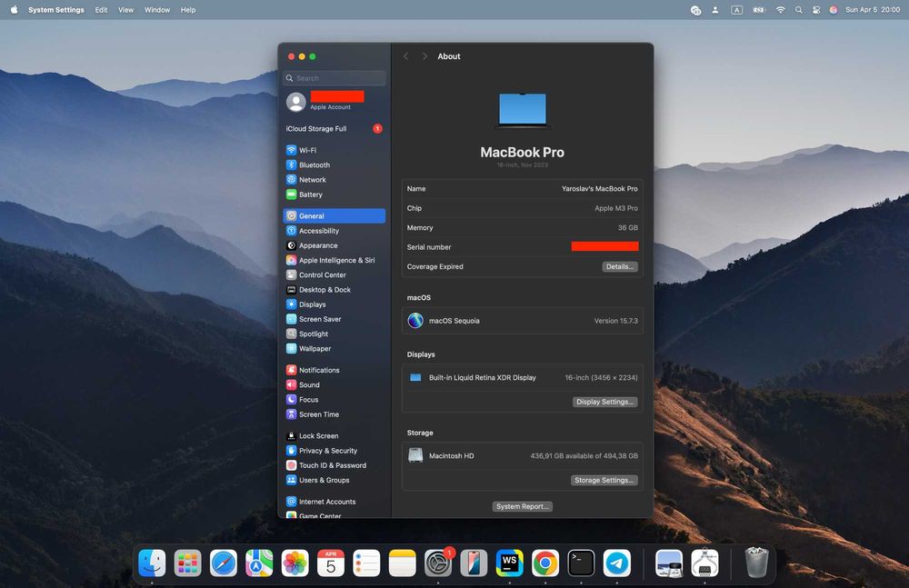Click the Apple M3 Pro chip value
This screenshot has height=588, width=909.
point(616,208)
